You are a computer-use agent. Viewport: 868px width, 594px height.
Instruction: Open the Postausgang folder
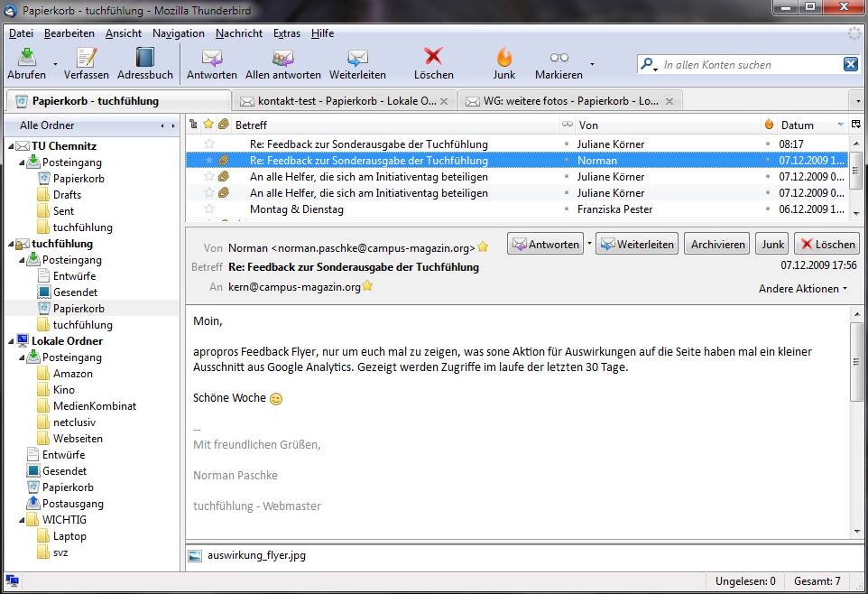(x=73, y=504)
